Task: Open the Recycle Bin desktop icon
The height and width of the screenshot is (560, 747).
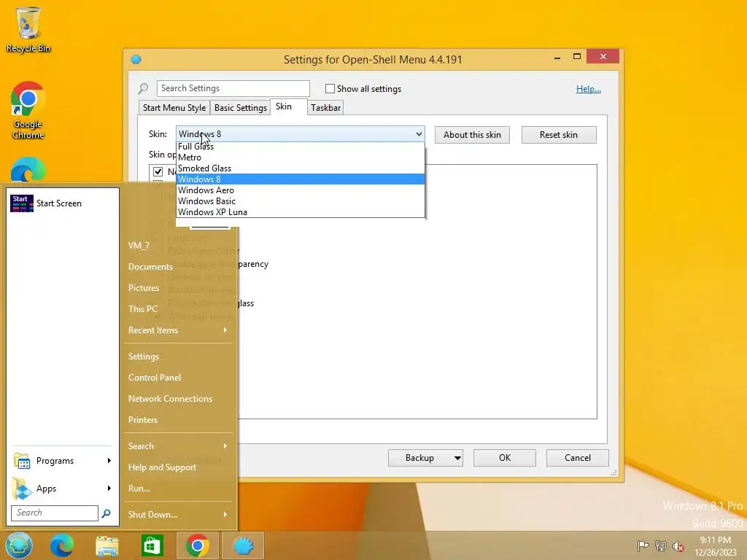Action: coord(28,29)
